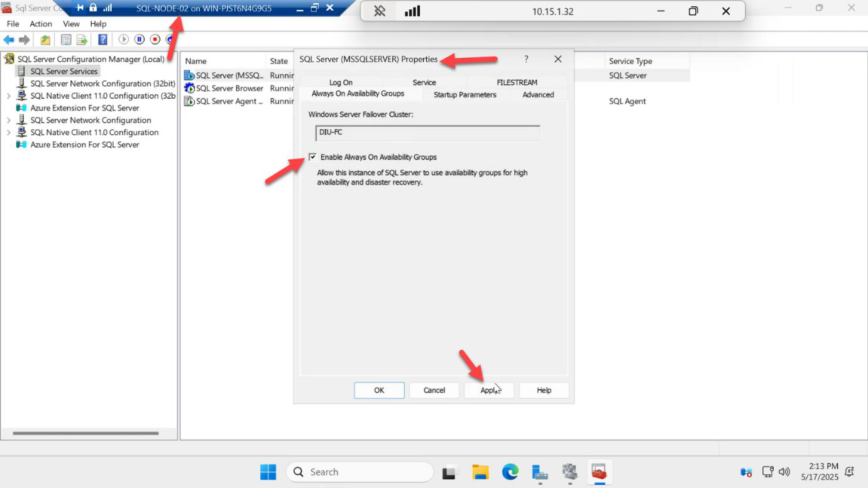868x488 pixels.
Task: Toggle Enable Always On Availability Groups checkbox
Action: pyautogui.click(x=312, y=157)
